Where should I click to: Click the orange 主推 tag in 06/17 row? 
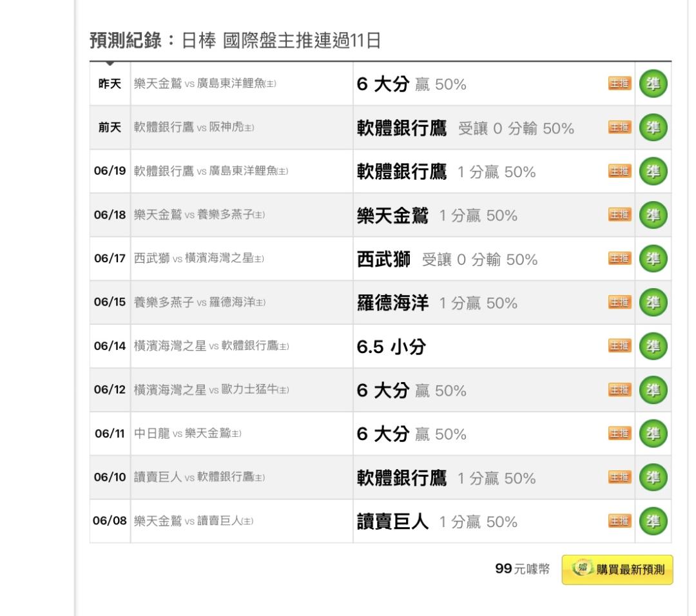click(620, 258)
